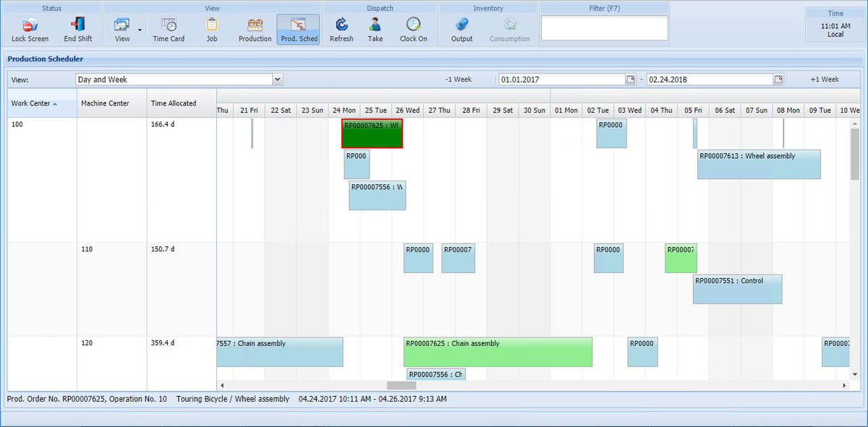Click the 01 Mon date header
The image size is (868, 427).
pos(566,110)
